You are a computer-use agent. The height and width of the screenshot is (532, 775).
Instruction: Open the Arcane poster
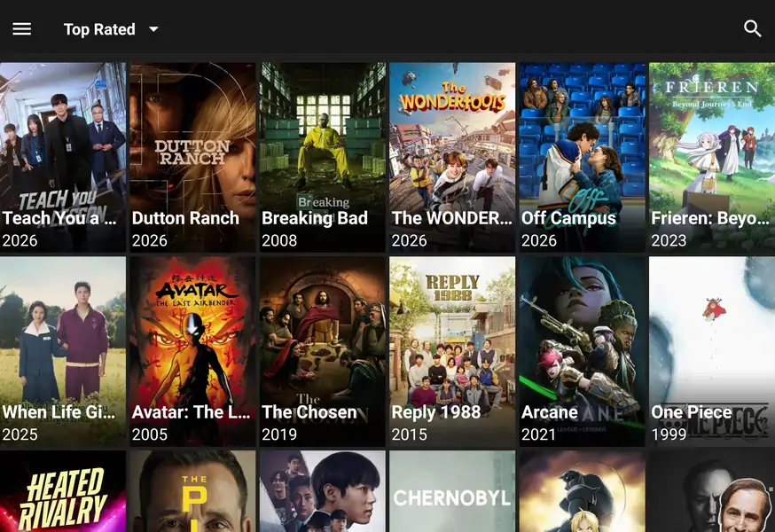(583, 351)
